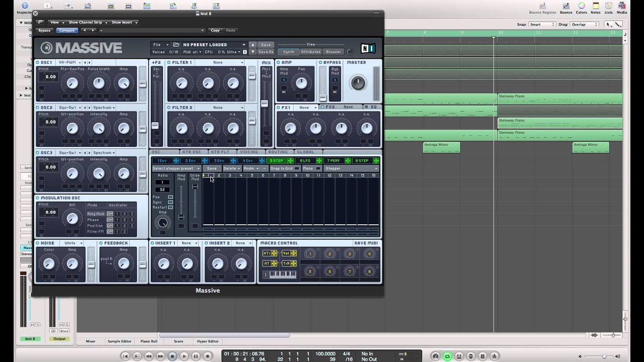Screen dimensions: 644x362
Task: Click the Play button in the transport
Action: click(x=184, y=356)
